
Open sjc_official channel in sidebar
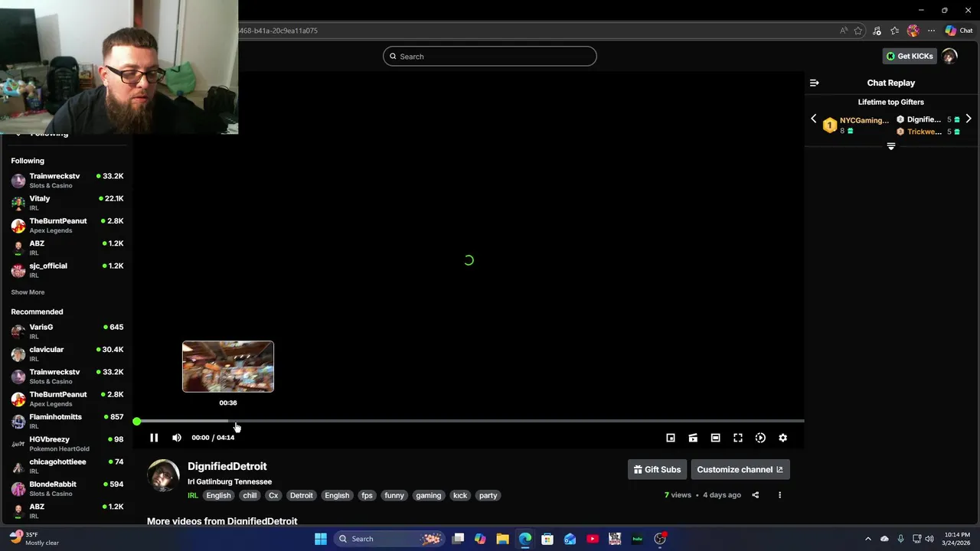(x=67, y=269)
